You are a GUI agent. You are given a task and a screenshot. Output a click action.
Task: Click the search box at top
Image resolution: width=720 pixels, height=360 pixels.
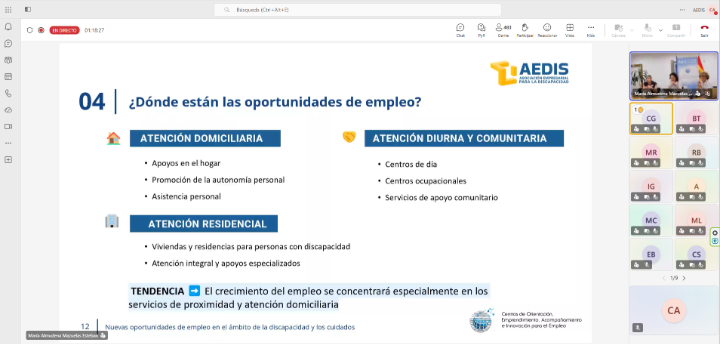(x=357, y=10)
